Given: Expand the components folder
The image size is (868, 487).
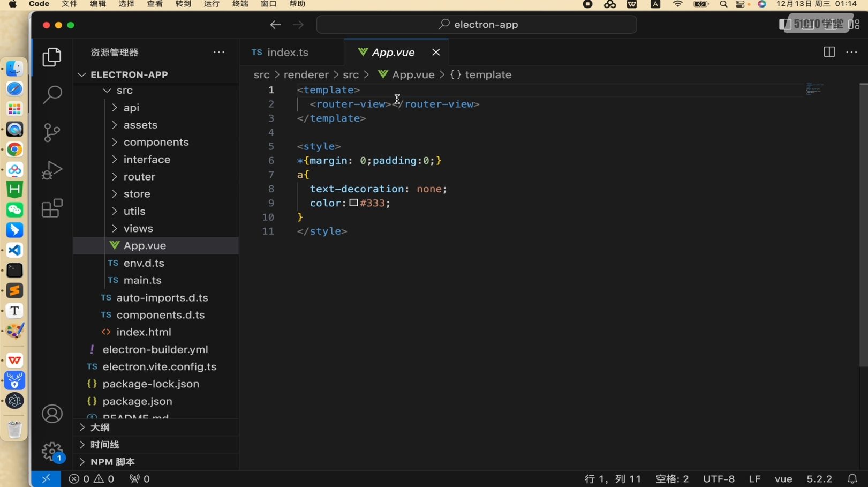Looking at the screenshot, I should [x=156, y=142].
